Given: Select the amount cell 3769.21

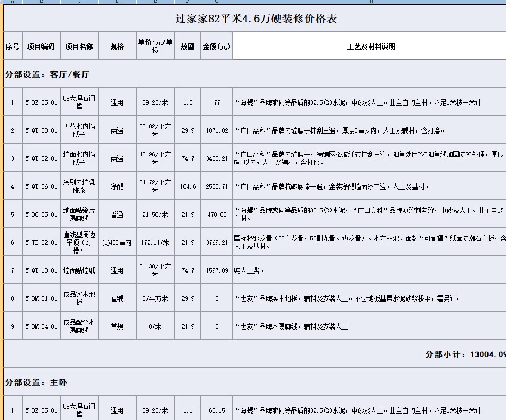Looking at the screenshot, I should click(217, 242).
